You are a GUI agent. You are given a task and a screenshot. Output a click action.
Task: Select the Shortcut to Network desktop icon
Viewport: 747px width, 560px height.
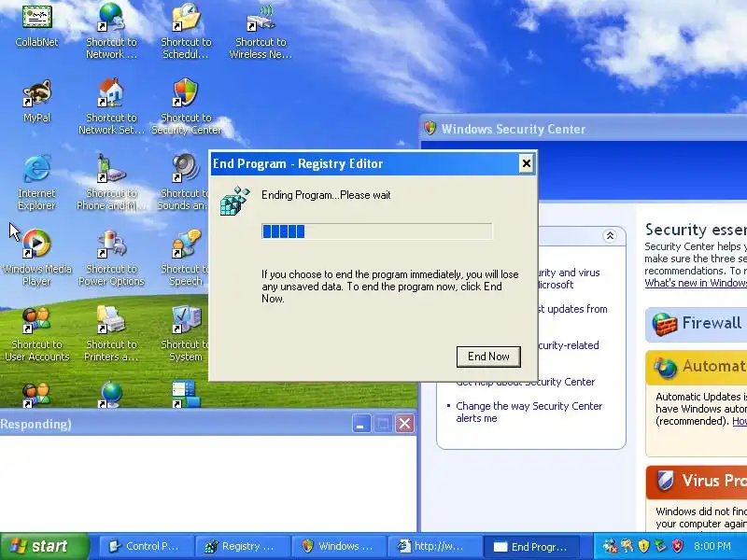[x=111, y=31]
